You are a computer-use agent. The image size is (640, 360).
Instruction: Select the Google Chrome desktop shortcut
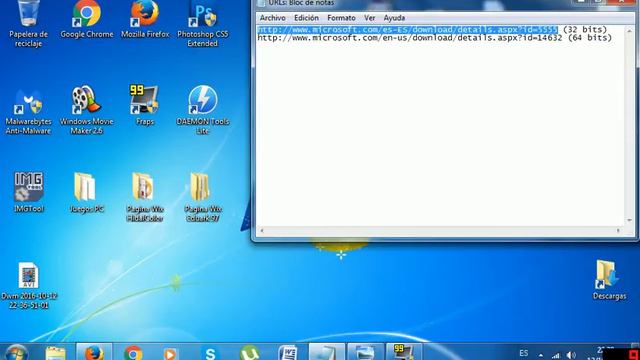coord(87,20)
